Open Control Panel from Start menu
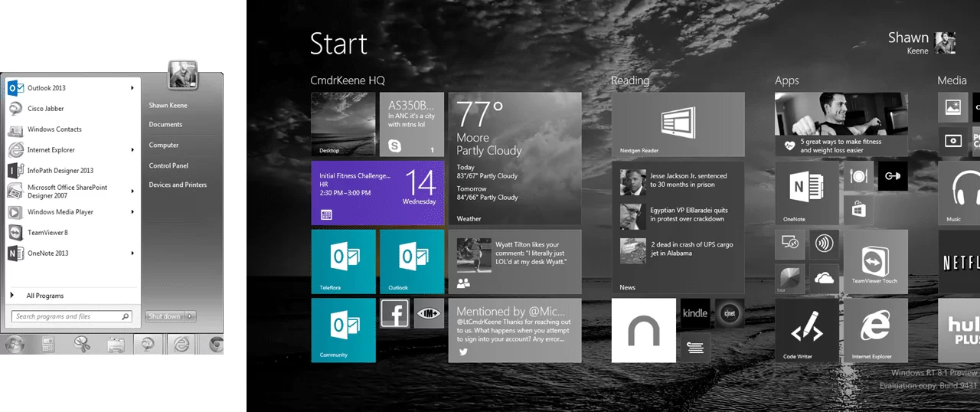This screenshot has width=980, height=412. (x=168, y=165)
